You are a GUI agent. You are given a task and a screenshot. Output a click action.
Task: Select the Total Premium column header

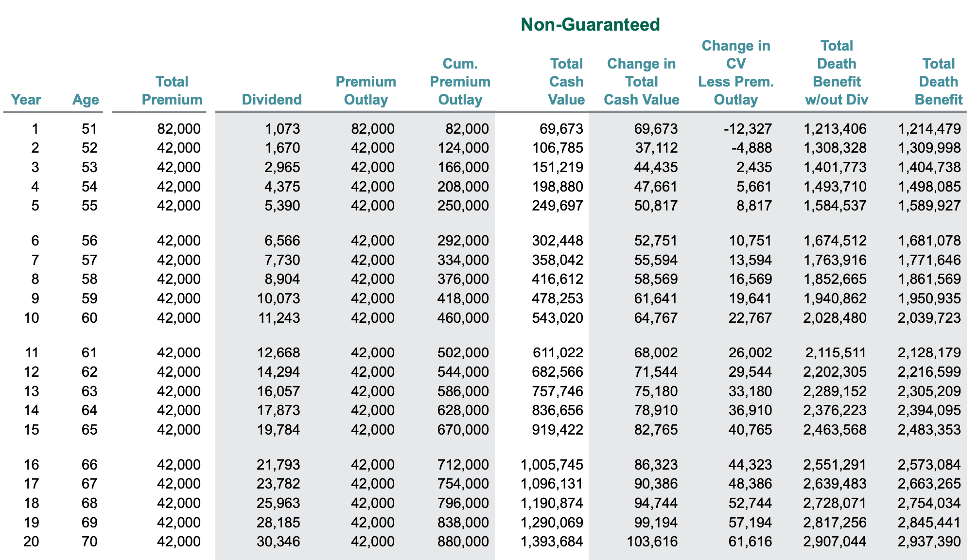172,90
